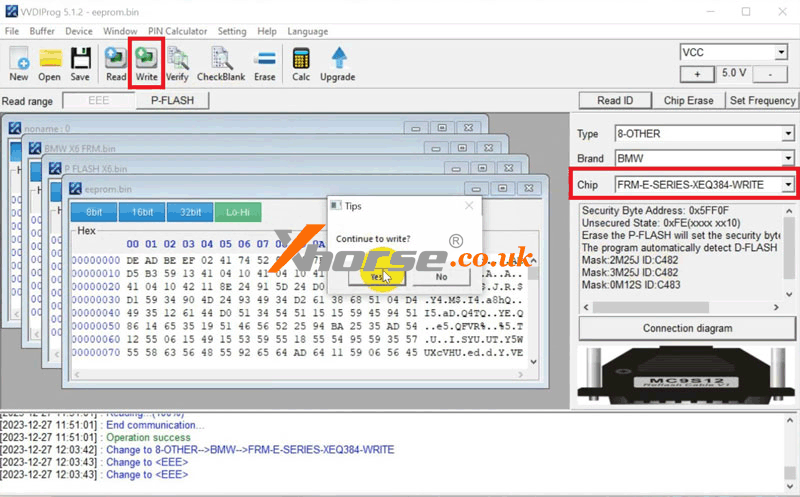
Task: Click the Read chip icon
Action: 116,63
